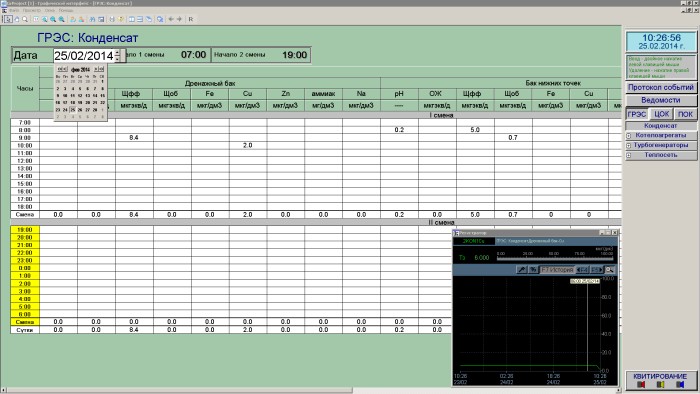Expand the Котлоагрегаты tree node

[628, 136]
